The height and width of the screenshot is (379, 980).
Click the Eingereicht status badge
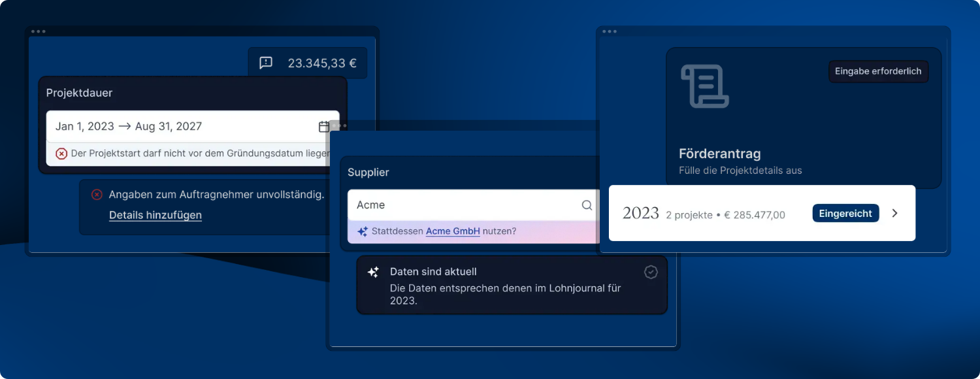pos(845,214)
